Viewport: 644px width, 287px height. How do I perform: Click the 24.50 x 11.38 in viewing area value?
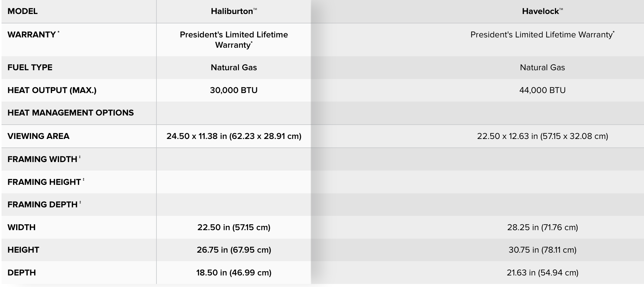234,136
